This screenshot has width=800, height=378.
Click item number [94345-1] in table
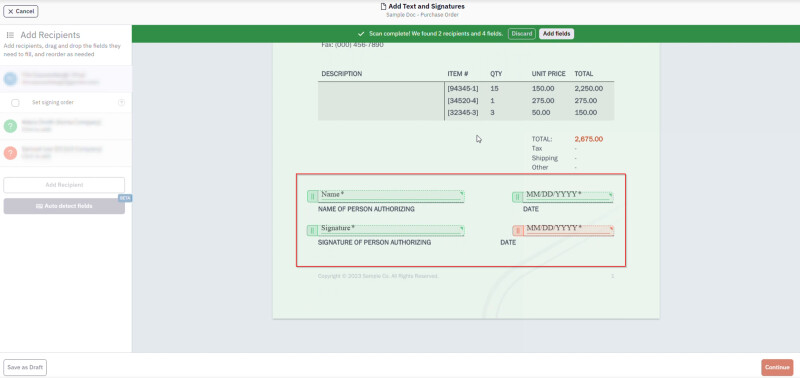coord(463,89)
